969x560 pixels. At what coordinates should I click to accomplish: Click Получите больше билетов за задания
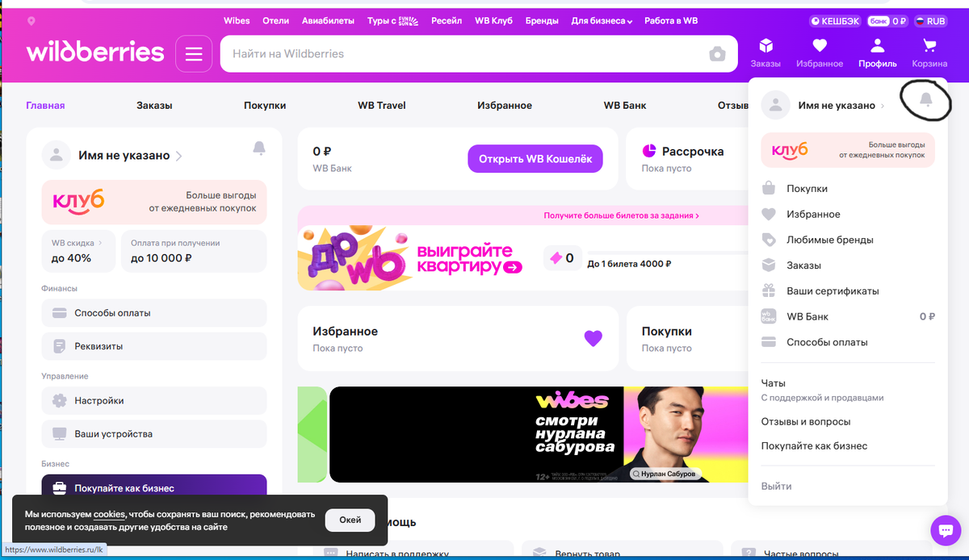pos(621,215)
